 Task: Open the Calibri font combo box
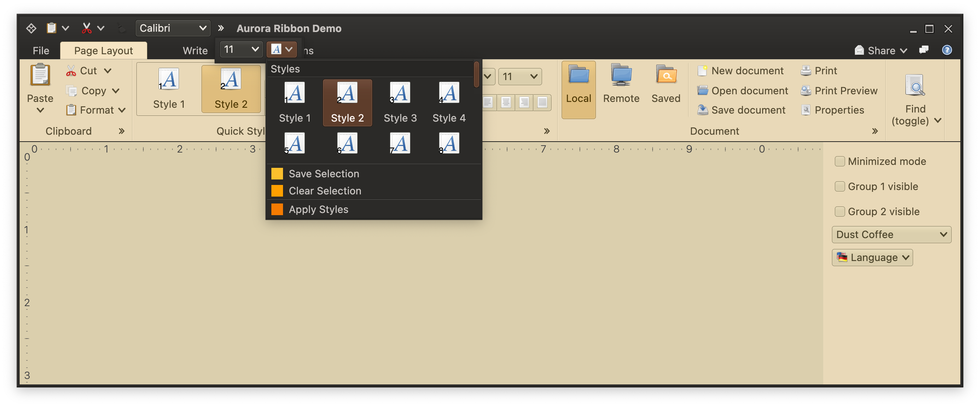pos(173,28)
